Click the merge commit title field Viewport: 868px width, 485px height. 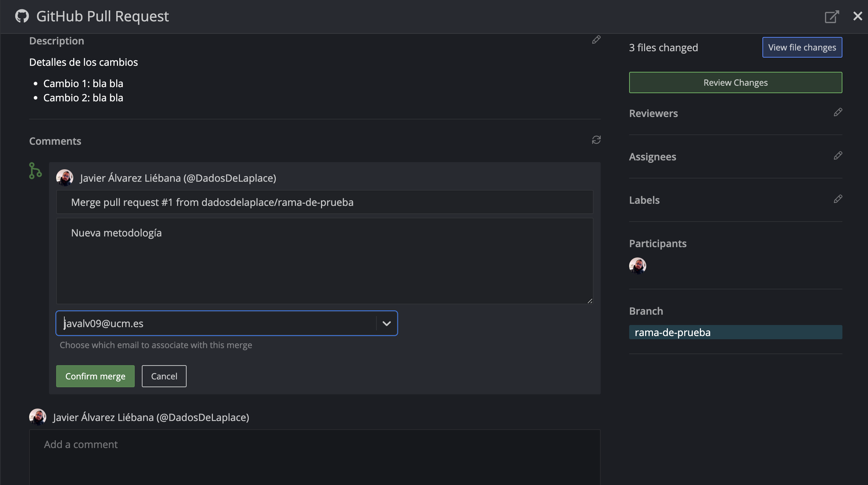[324, 202]
